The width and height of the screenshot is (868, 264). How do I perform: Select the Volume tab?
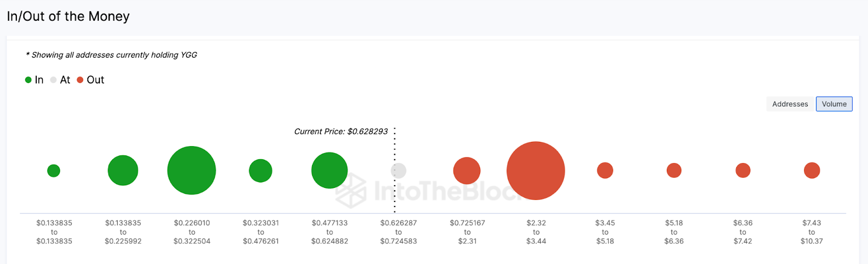(834, 104)
